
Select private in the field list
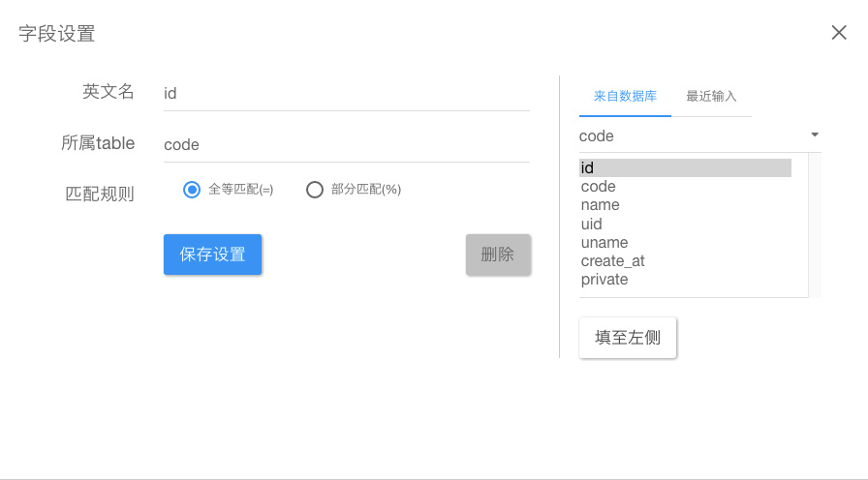685,280
